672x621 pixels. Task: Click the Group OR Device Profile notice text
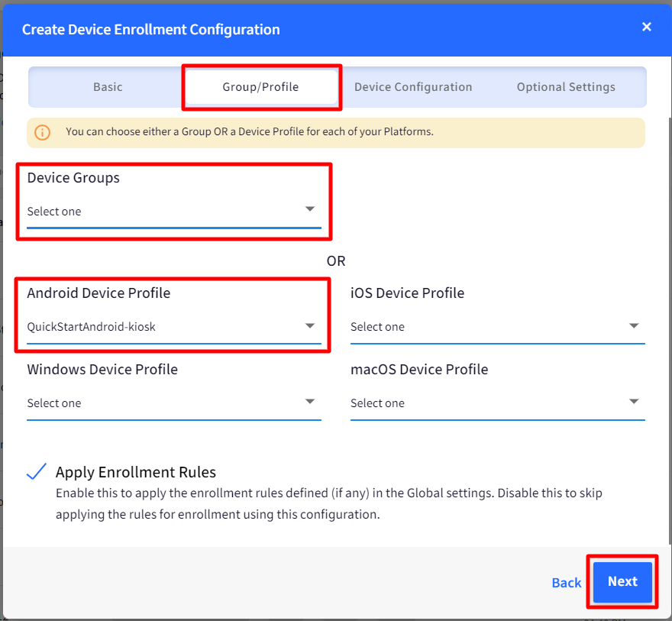(250, 131)
